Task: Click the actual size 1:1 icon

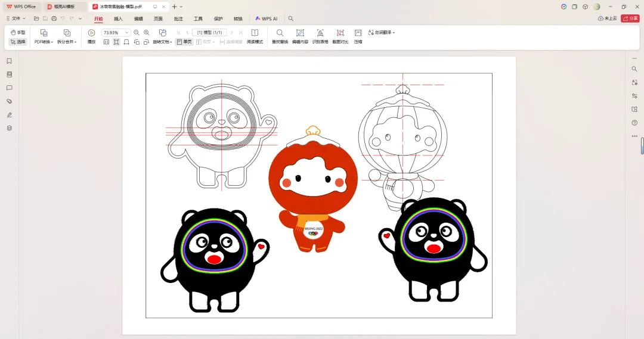Action: 106,42
